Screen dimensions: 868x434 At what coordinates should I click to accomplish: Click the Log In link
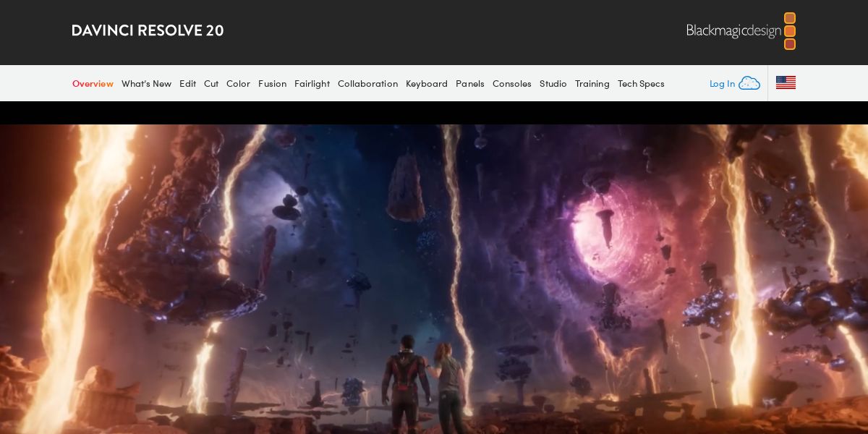pyautogui.click(x=722, y=84)
